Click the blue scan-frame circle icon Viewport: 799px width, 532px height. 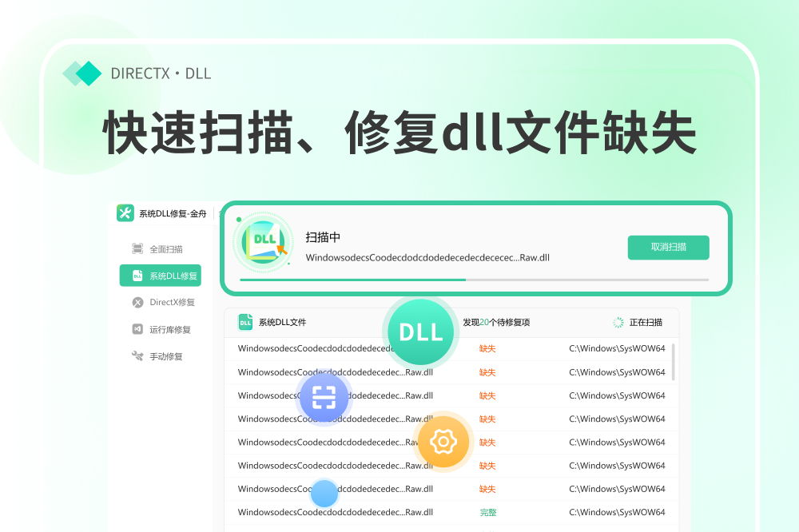[x=324, y=398]
